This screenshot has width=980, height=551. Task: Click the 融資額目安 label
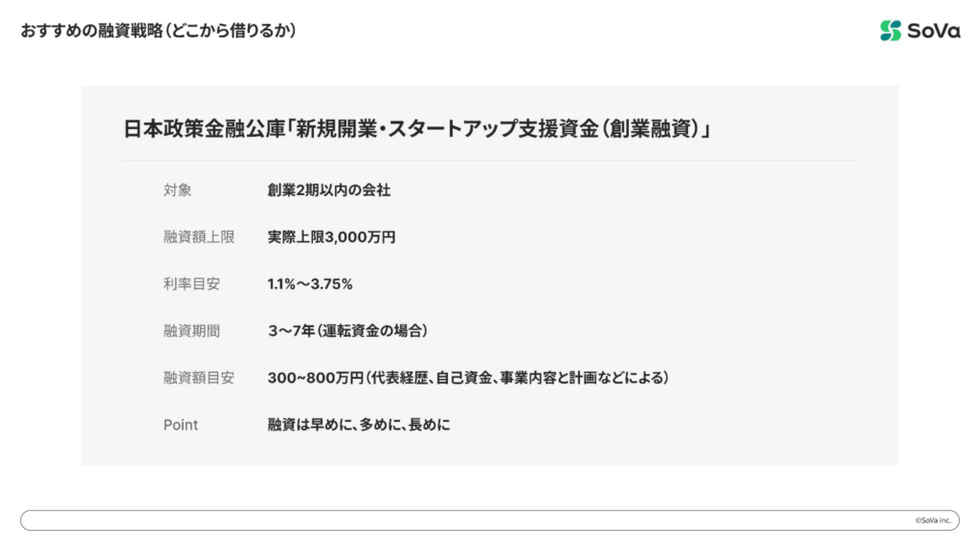(198, 378)
